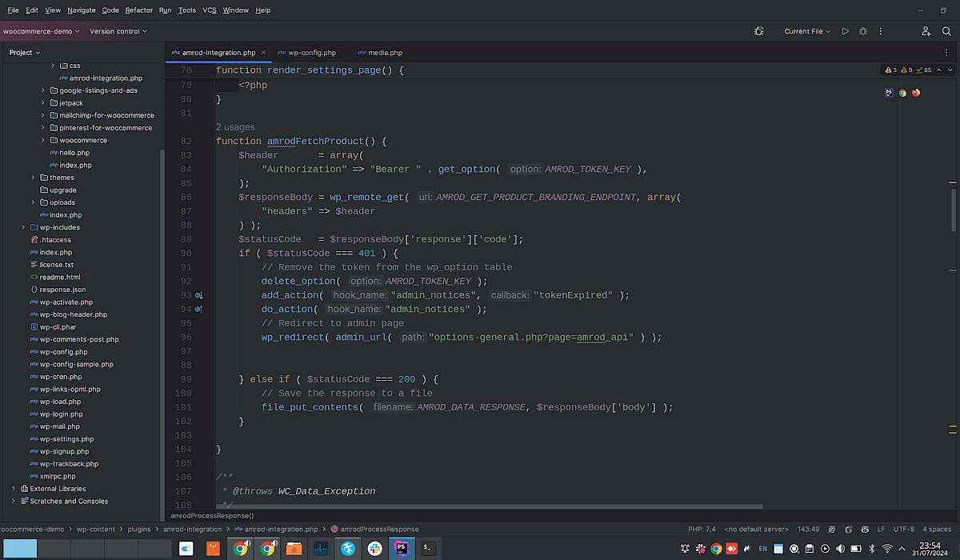Image resolution: width=960 pixels, height=560 pixels.
Task: Click the <no default server> widget
Action: click(757, 530)
